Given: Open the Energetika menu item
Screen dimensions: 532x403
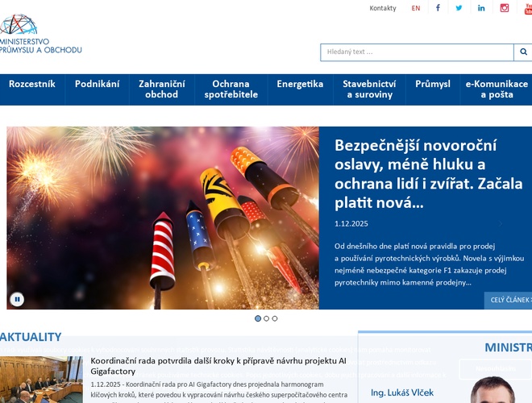Looking at the screenshot, I should pyautogui.click(x=300, y=85).
